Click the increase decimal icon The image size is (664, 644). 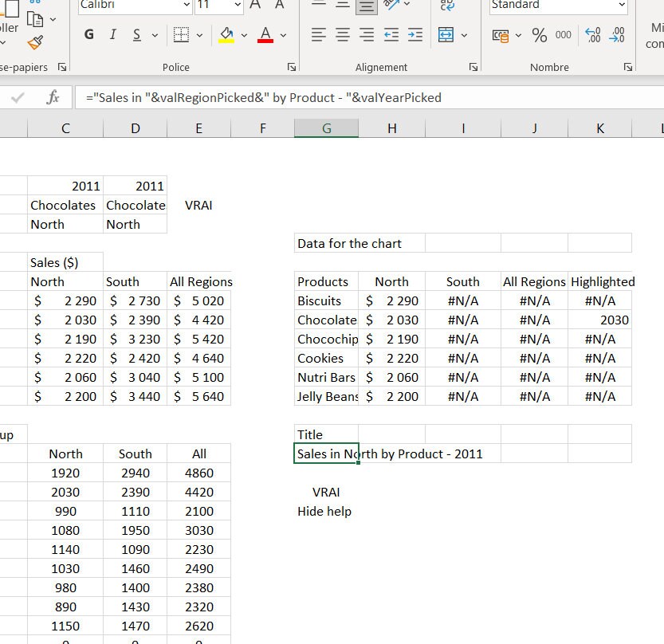tap(591, 37)
